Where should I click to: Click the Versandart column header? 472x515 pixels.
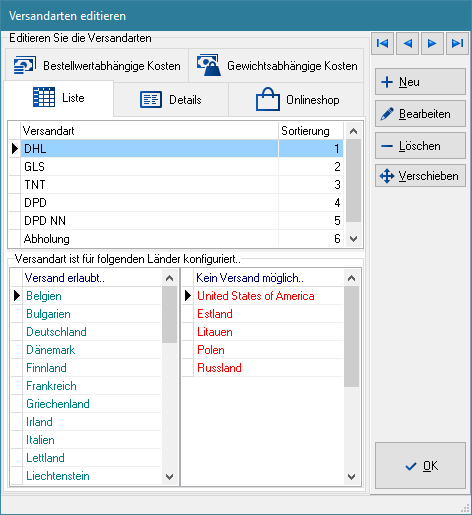tap(149, 131)
